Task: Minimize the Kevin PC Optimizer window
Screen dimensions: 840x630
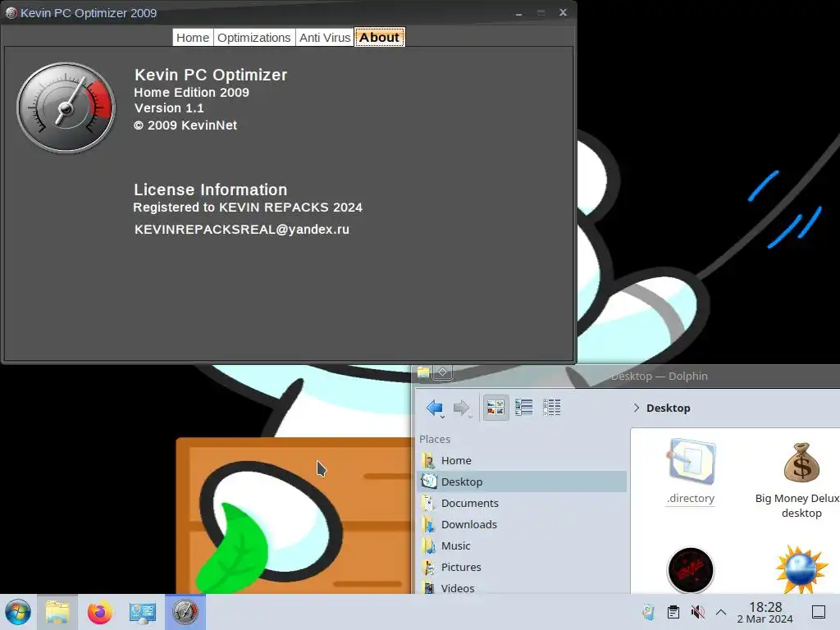Action: 518,13
